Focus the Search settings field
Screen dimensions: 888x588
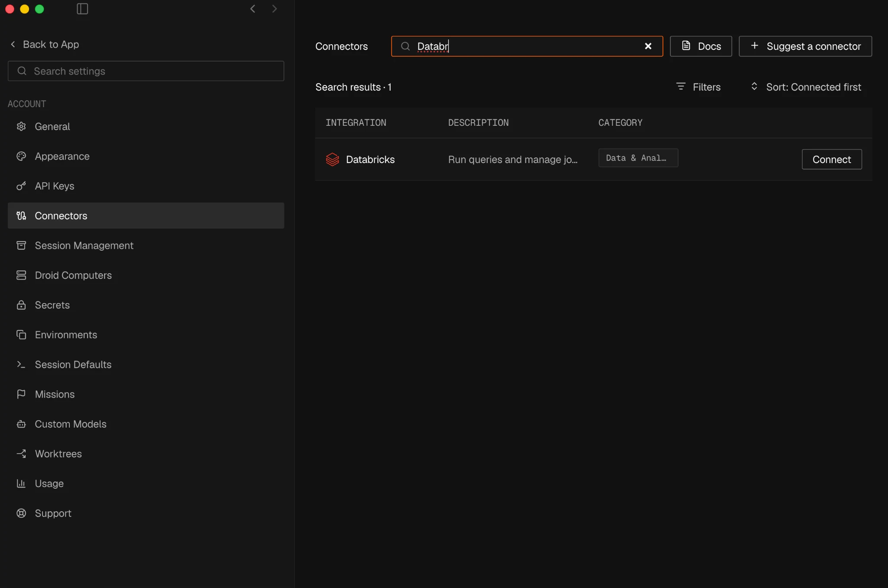pos(146,71)
